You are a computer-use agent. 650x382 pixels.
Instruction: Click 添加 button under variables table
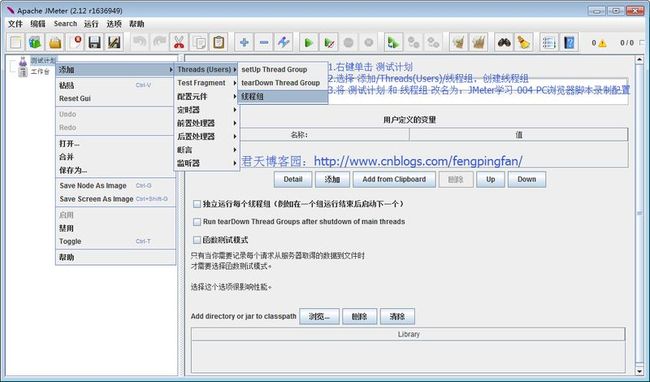pos(332,179)
